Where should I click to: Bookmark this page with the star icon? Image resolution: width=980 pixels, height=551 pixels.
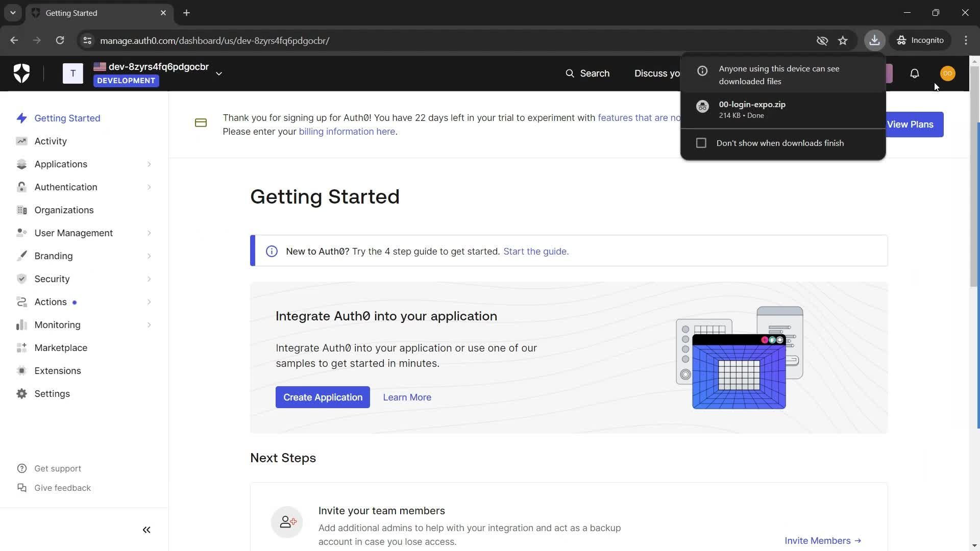tap(843, 40)
